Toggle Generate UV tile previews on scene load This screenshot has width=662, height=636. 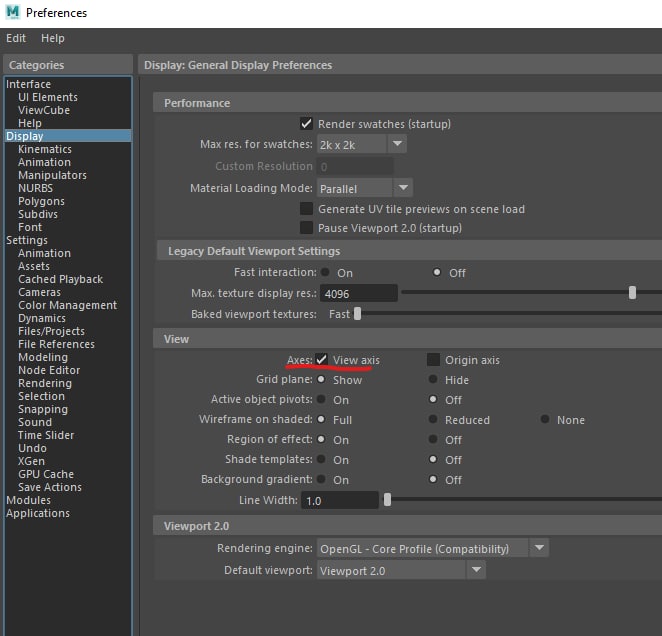[306, 209]
